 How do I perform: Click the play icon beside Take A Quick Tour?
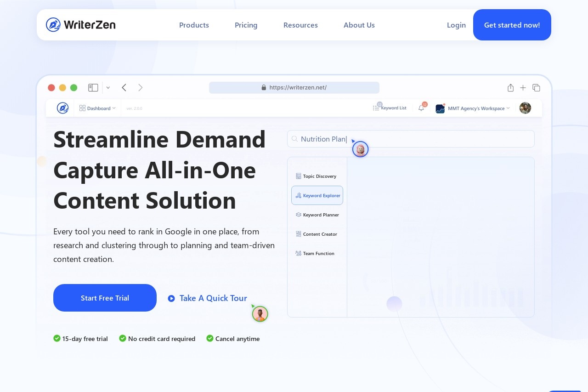171,298
